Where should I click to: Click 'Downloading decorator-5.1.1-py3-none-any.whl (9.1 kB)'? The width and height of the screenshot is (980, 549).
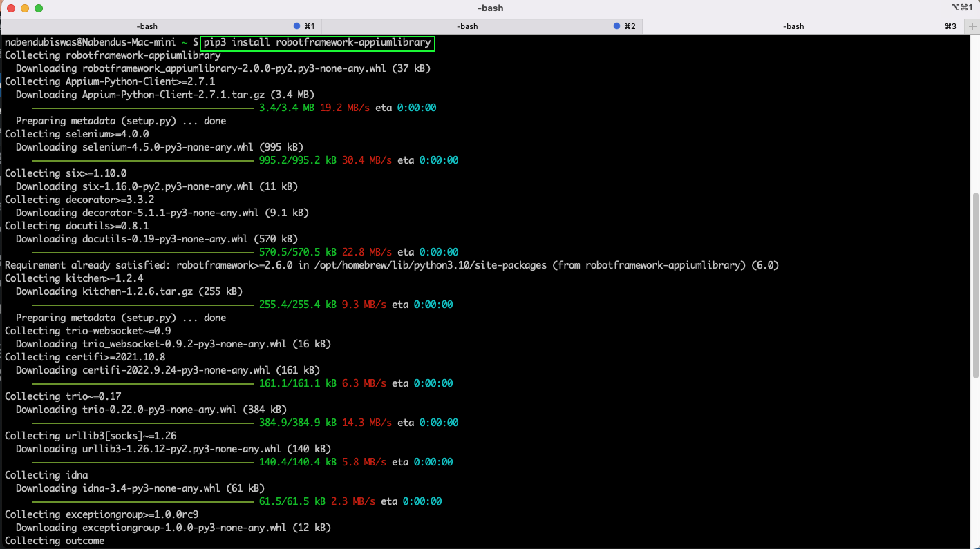coord(162,213)
